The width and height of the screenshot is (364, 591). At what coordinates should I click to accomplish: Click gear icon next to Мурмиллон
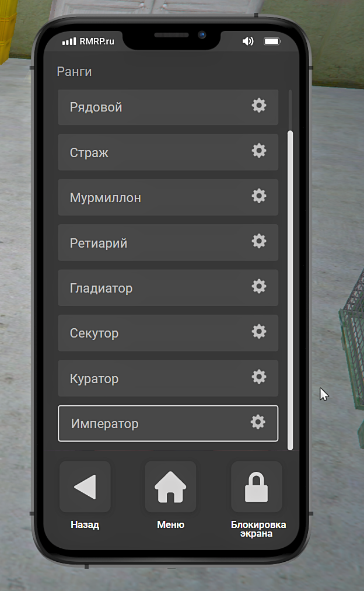tap(259, 196)
